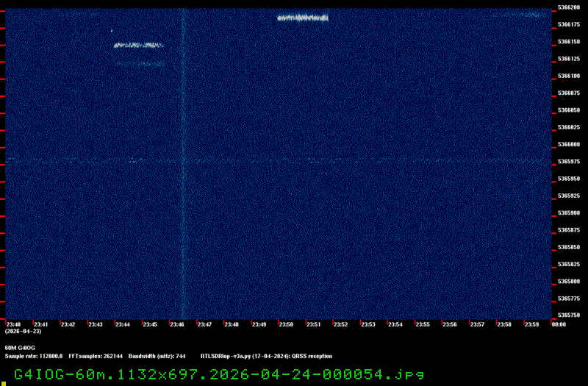Click the 5365925 frequency label
The width and height of the screenshot is (588, 386).
(x=569, y=196)
